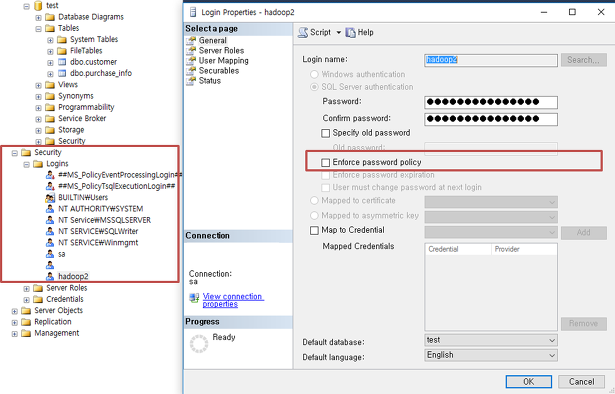Click the Password input field
Image resolution: width=615 pixels, height=394 pixels.
(x=491, y=102)
